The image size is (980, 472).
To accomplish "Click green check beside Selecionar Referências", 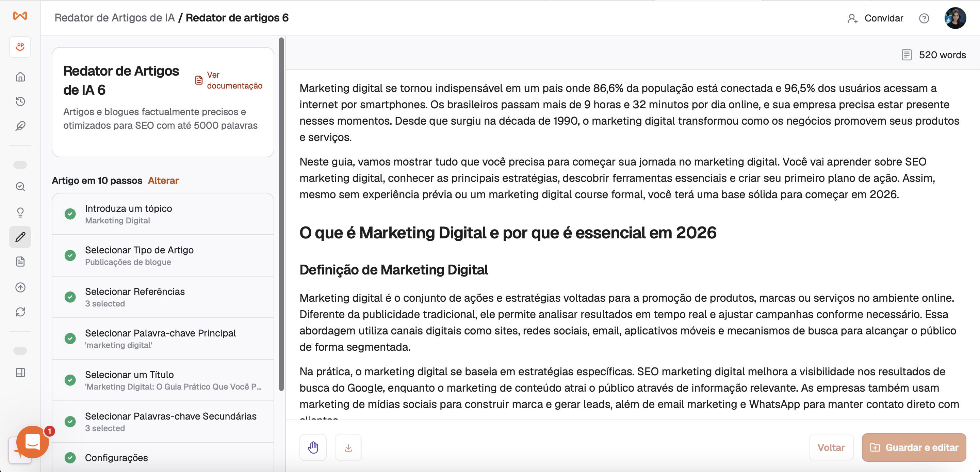I will point(70,297).
